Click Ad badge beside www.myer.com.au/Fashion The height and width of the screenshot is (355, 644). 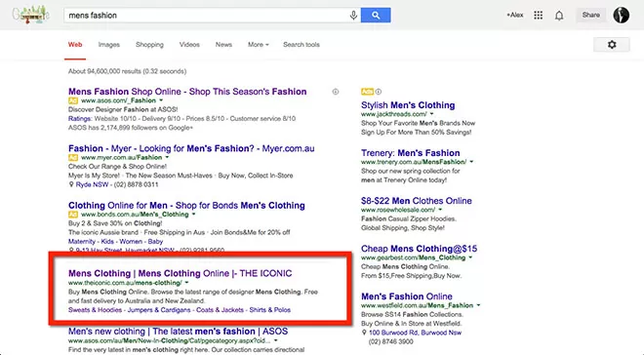coord(73,158)
